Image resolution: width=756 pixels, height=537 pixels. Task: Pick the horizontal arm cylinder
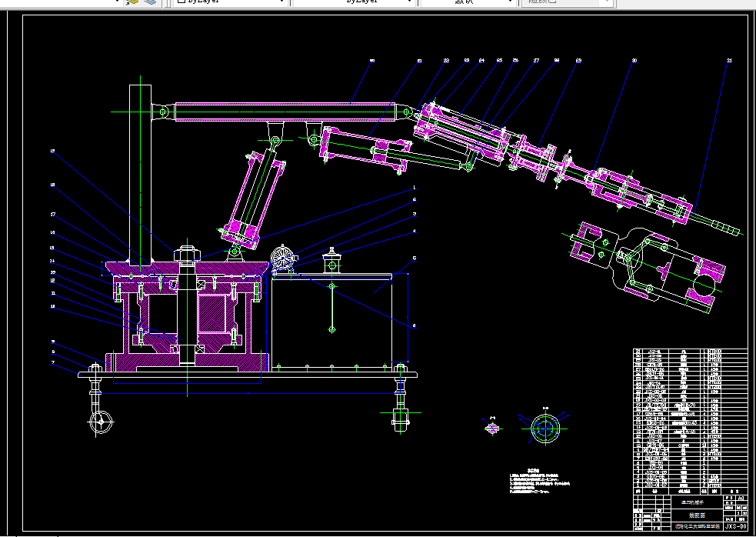pos(285,112)
